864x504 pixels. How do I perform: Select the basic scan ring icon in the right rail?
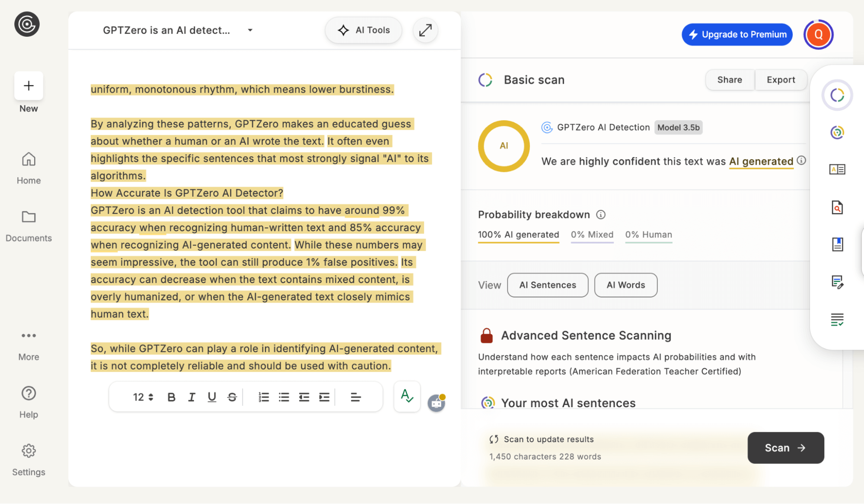click(x=837, y=95)
